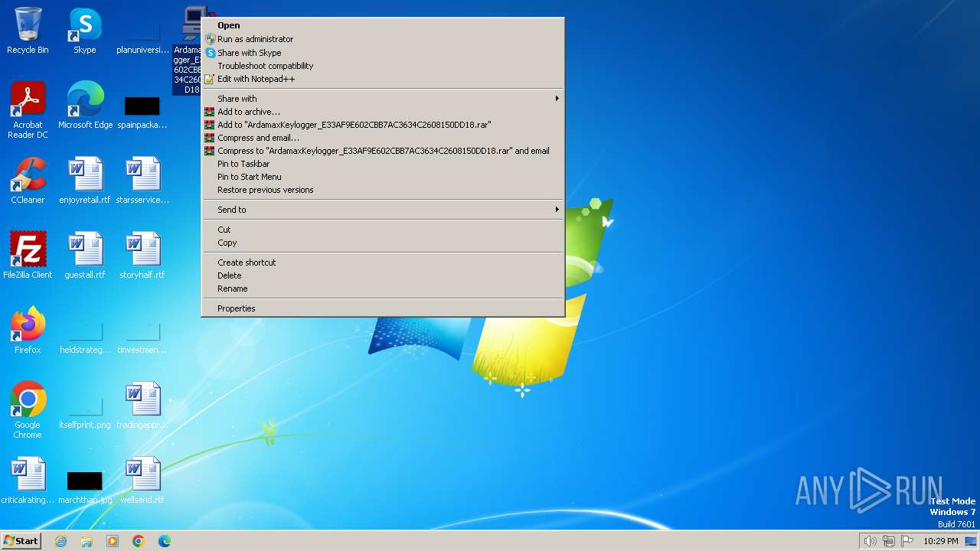Choose Restore previous versions
This screenshot has height=551, width=980.
pos(383,190)
